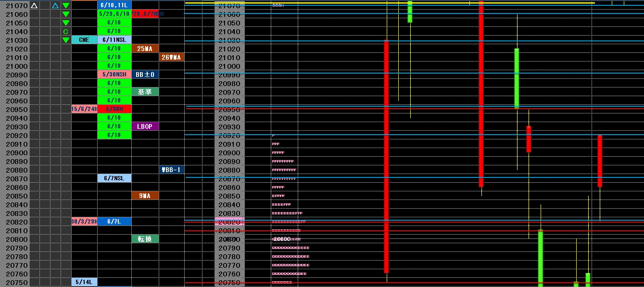
Task: Click the 6/7NSL level cell
Action: (114, 178)
